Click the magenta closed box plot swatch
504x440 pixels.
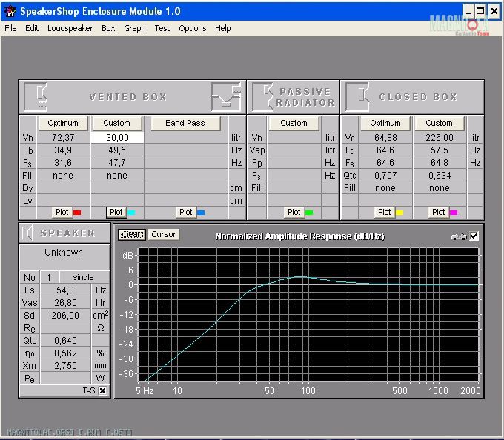coord(454,213)
